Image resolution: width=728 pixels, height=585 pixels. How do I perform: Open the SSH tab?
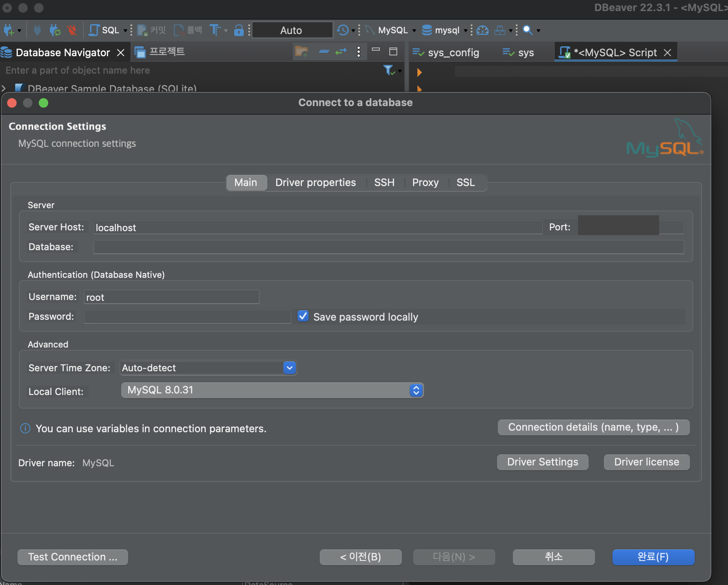pos(385,182)
